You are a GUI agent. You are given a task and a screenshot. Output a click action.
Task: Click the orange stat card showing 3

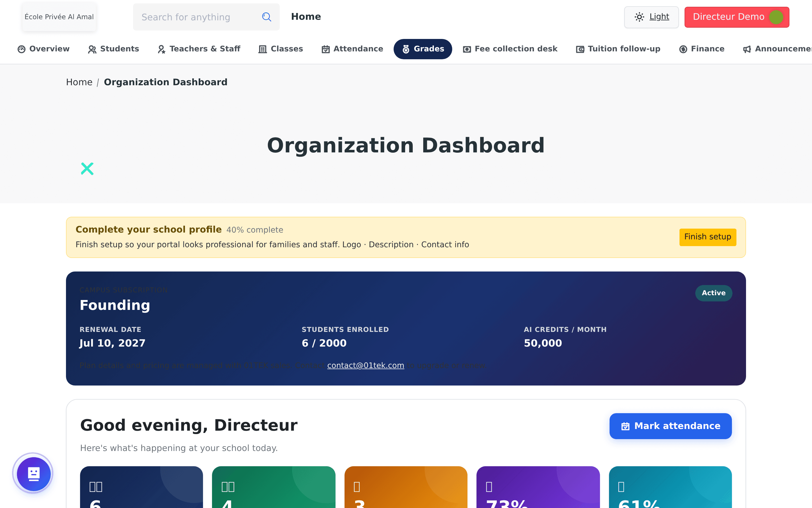tap(406, 487)
